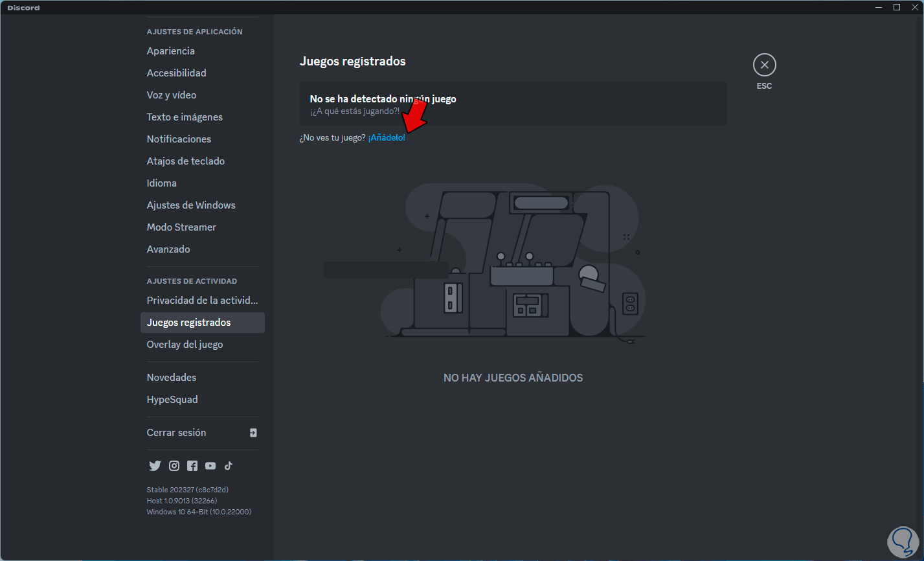Select Juegos registrados in sidebar
Image resolution: width=924 pixels, height=561 pixels.
[202, 323]
